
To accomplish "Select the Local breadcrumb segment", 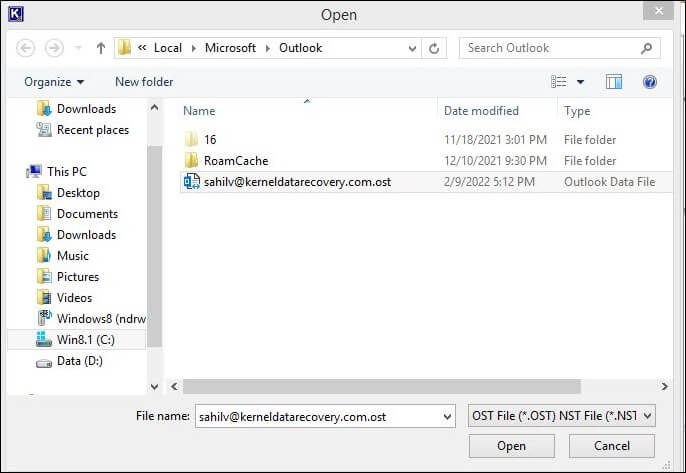I will click(168, 48).
